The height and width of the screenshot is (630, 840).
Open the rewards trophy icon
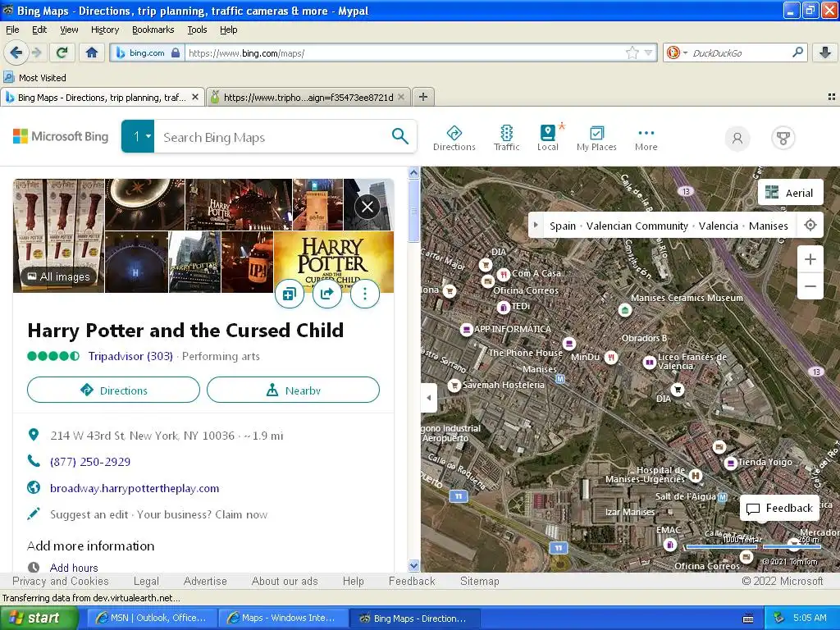(x=783, y=138)
